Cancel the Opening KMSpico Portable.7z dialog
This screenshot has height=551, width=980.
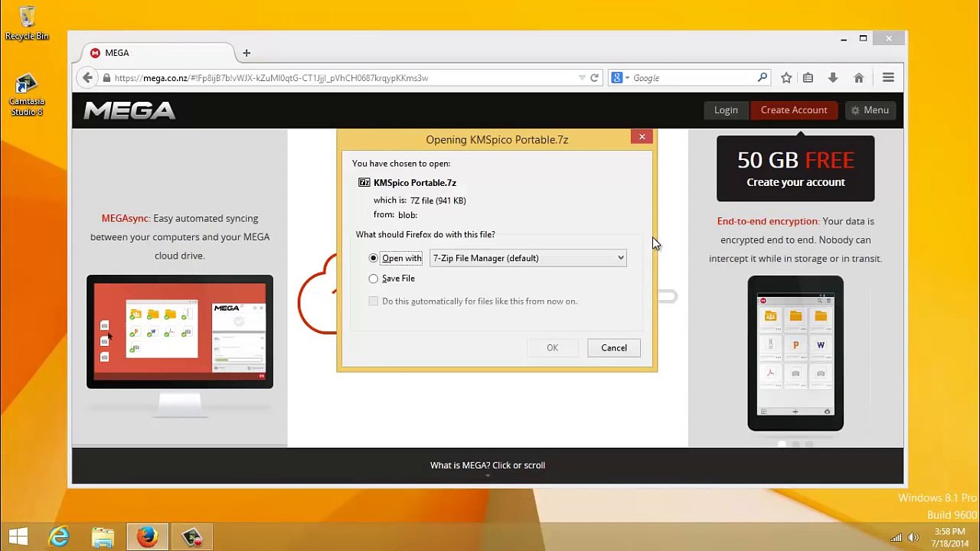click(613, 347)
